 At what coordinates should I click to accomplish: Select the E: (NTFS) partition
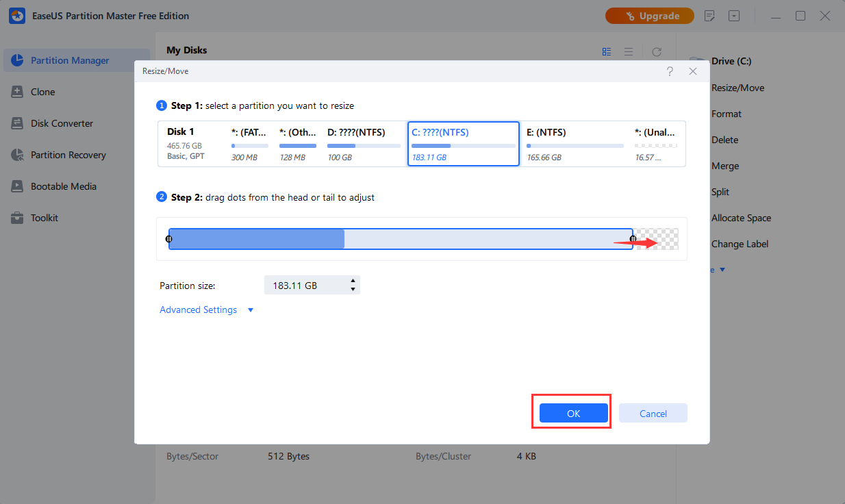(x=575, y=144)
